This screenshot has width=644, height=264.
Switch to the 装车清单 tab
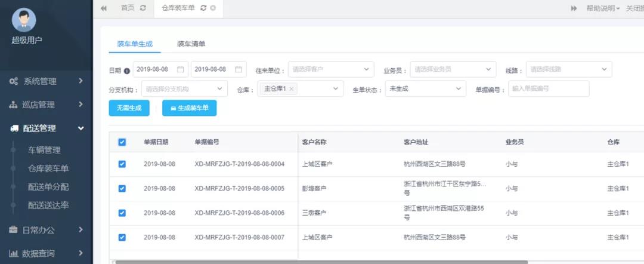tap(191, 44)
